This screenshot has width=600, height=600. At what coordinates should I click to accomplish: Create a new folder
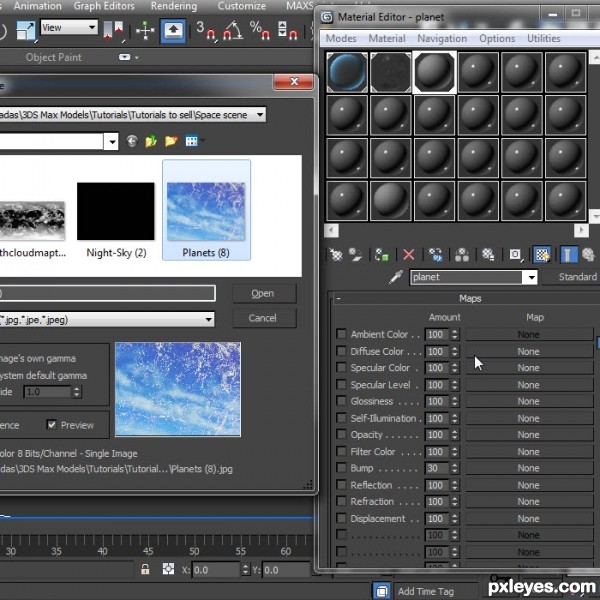tap(171, 142)
